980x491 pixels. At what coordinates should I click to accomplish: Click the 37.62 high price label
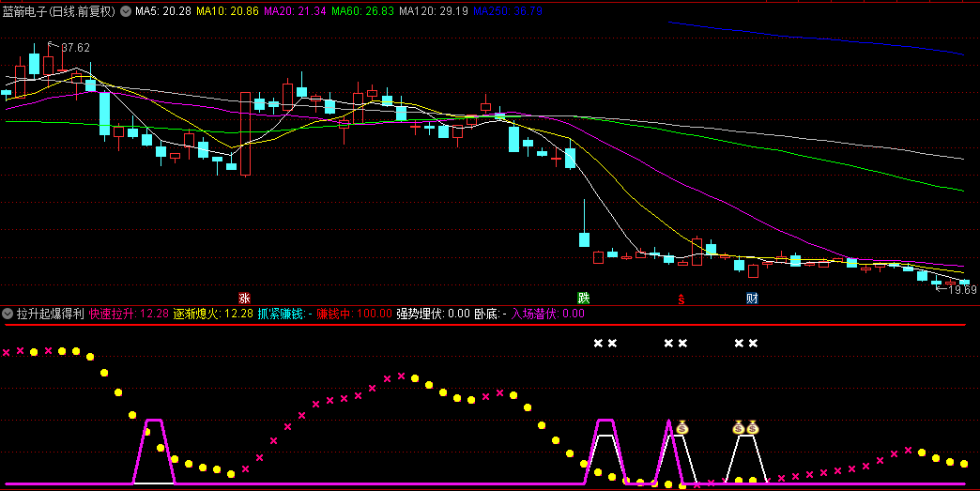pyautogui.click(x=75, y=47)
